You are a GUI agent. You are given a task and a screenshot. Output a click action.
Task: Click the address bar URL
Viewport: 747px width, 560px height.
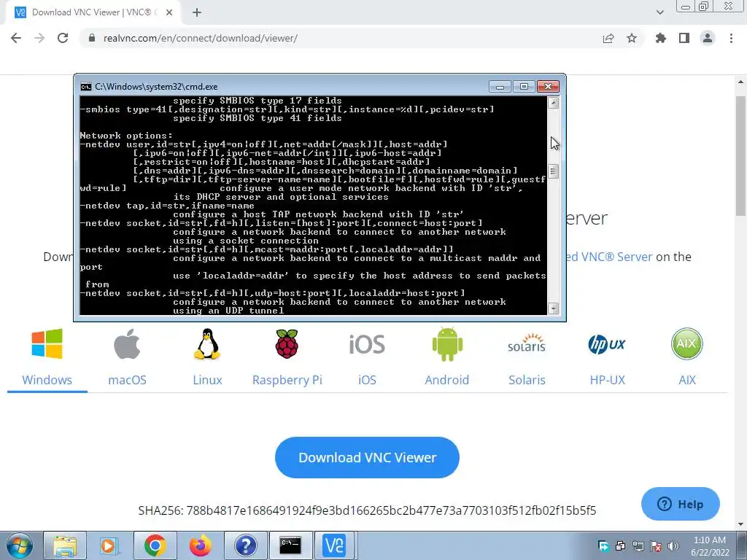point(200,38)
